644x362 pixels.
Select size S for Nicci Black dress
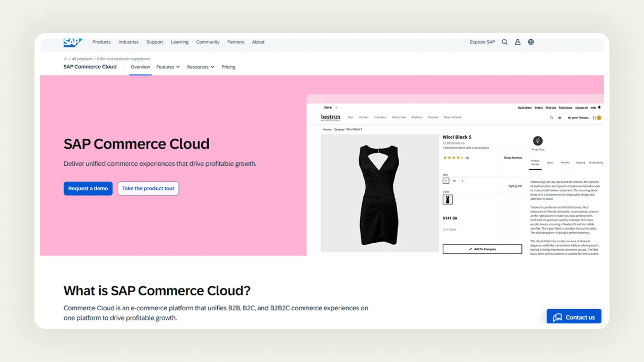coord(446,180)
